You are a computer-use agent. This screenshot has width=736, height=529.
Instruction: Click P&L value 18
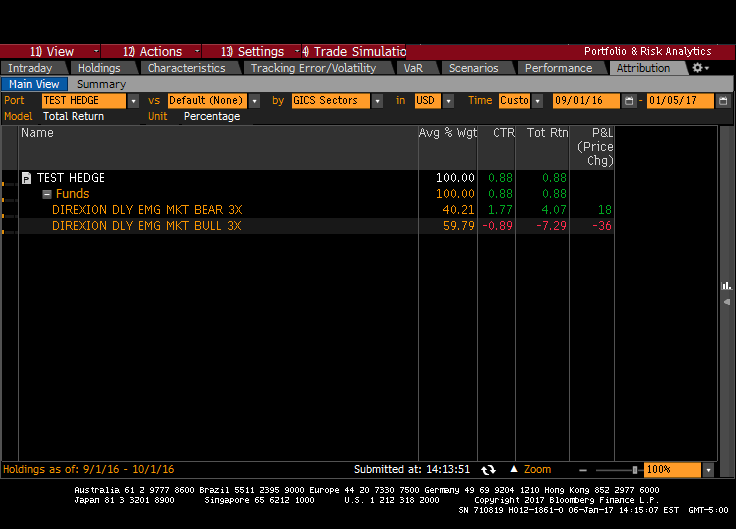pos(605,210)
